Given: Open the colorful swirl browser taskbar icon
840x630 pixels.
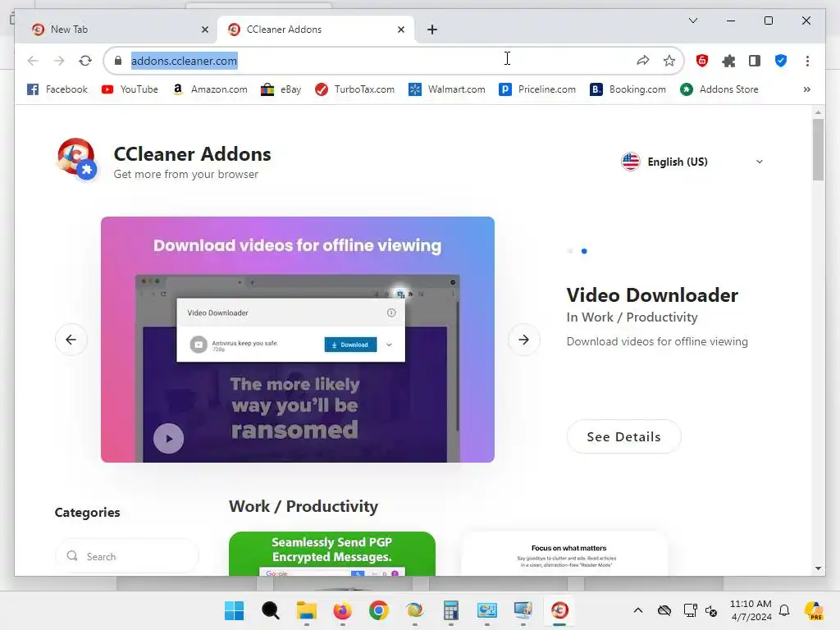Looking at the screenshot, I should coord(414,610).
